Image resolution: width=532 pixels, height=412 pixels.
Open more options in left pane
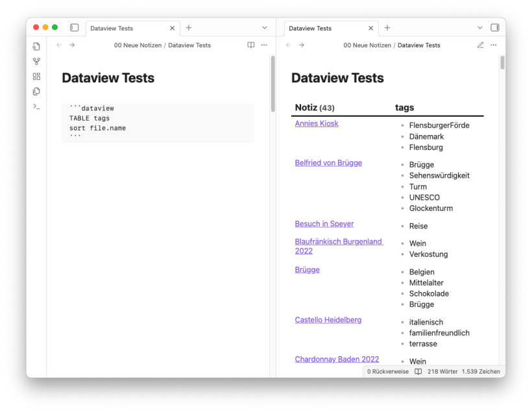point(264,45)
